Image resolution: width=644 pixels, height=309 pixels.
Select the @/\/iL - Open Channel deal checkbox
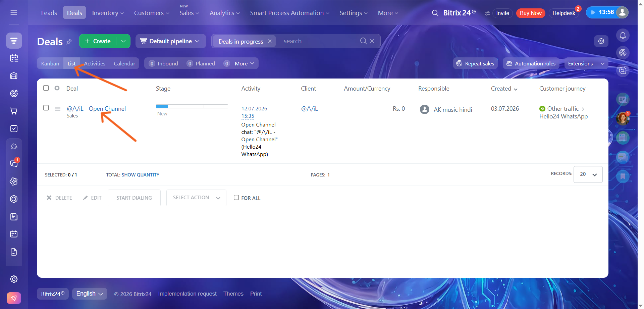coord(46,108)
